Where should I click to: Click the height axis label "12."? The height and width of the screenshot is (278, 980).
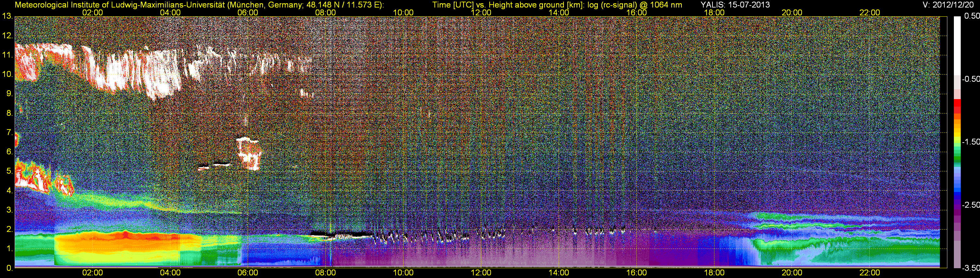[7, 36]
